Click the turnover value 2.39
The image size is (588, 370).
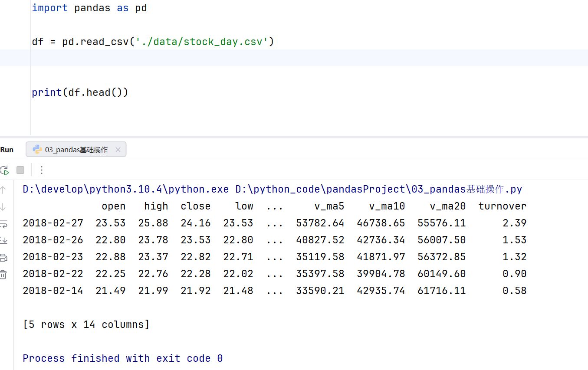tap(515, 223)
